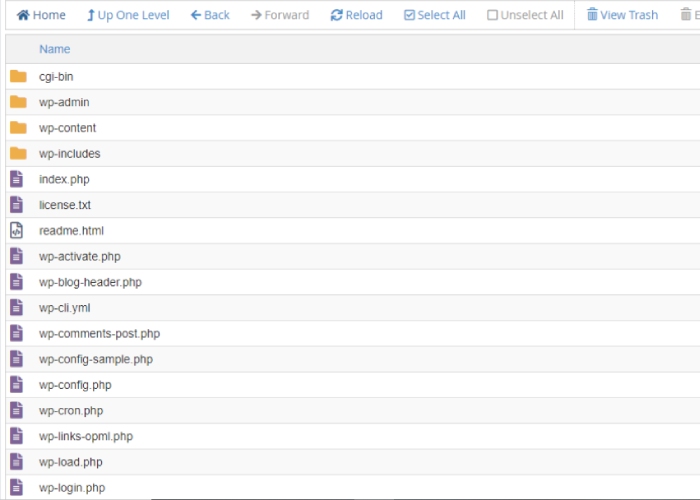Image resolution: width=700 pixels, height=500 pixels.
Task: Click the Forward navigation button
Action: pos(280,15)
